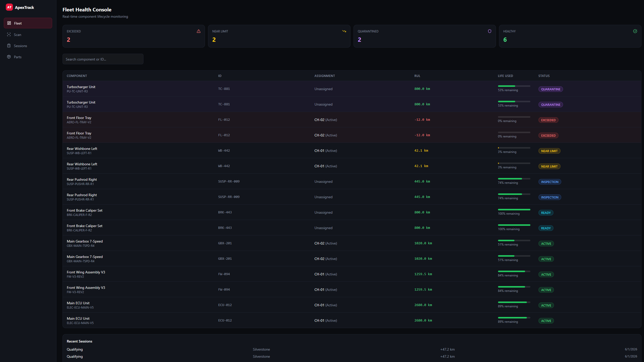Sort by the LIFE USED column header
The width and height of the screenshot is (644, 362).
[505, 76]
